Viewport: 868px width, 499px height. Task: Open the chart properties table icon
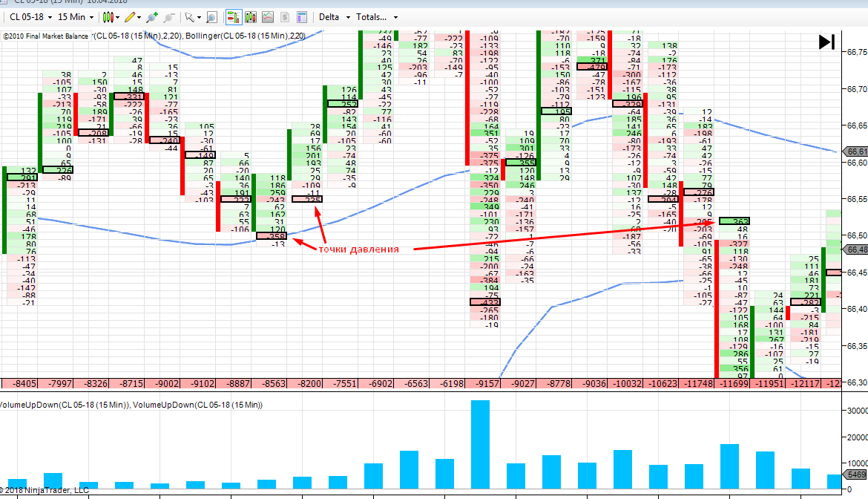(302, 17)
